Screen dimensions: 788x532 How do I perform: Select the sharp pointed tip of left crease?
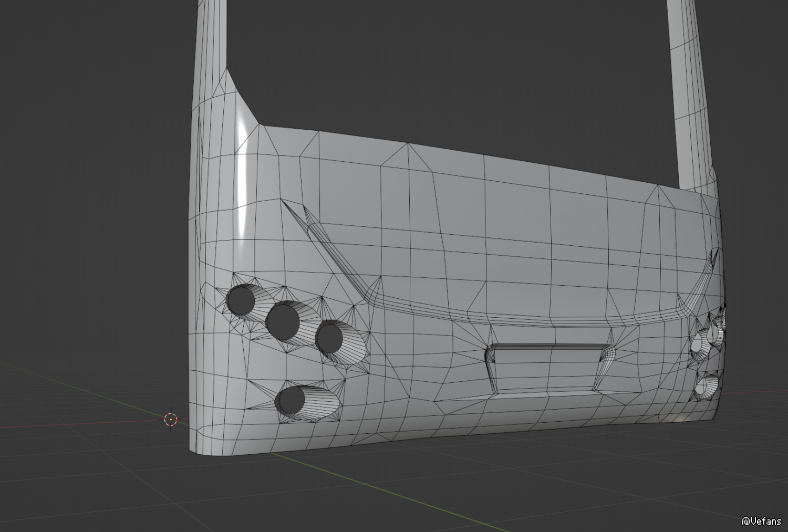pos(283,201)
